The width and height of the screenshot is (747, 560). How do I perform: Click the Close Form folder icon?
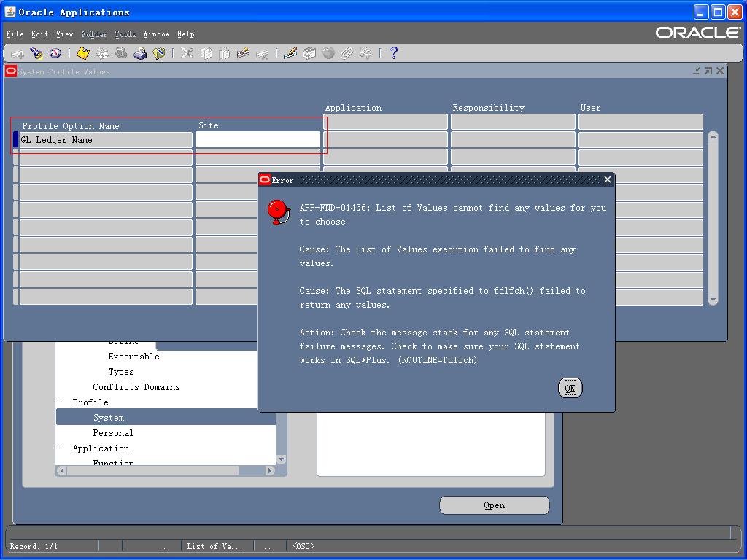pos(158,53)
